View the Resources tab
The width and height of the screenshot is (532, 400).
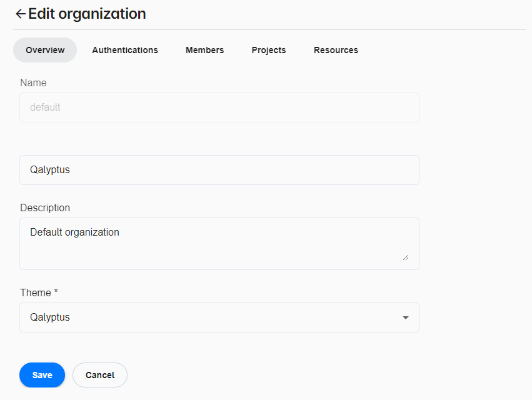click(336, 50)
